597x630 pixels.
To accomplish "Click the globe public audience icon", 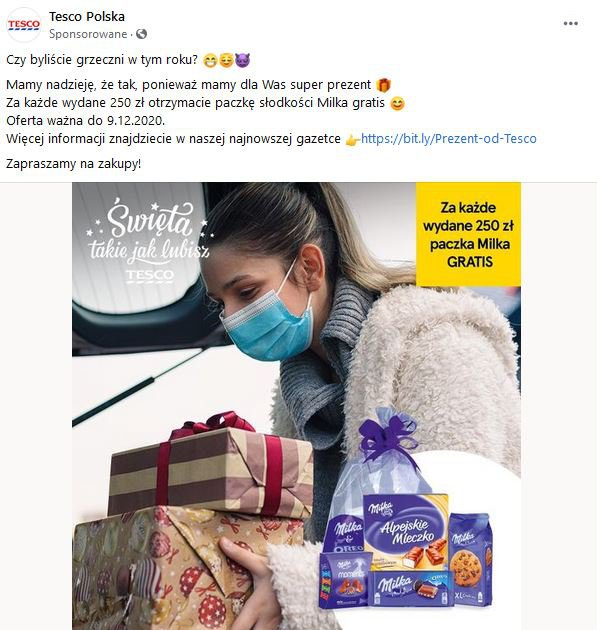I will 141,34.
